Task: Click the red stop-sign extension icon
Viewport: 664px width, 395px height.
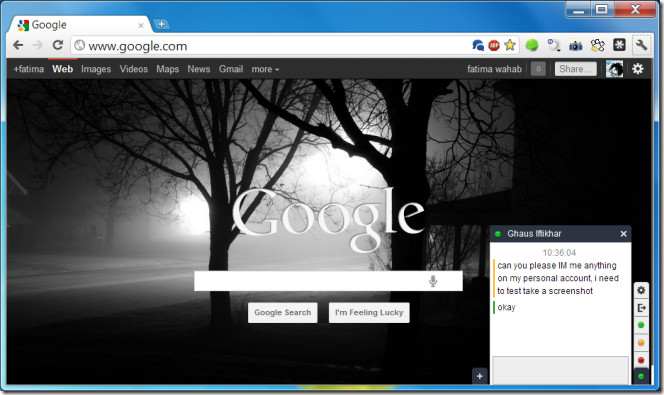Action: 494,45
